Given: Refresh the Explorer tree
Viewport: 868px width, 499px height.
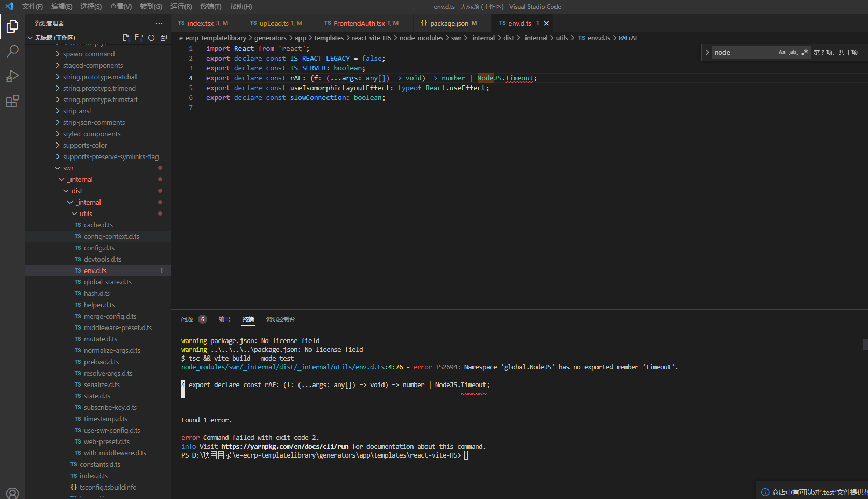Looking at the screenshot, I should [x=151, y=37].
